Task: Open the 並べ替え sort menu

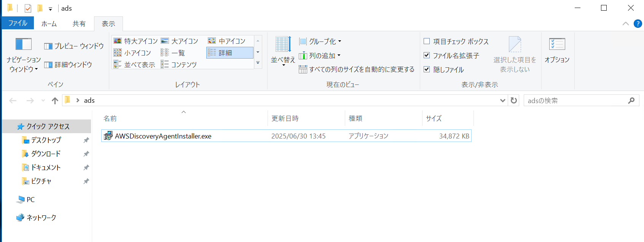Action: coord(283,52)
